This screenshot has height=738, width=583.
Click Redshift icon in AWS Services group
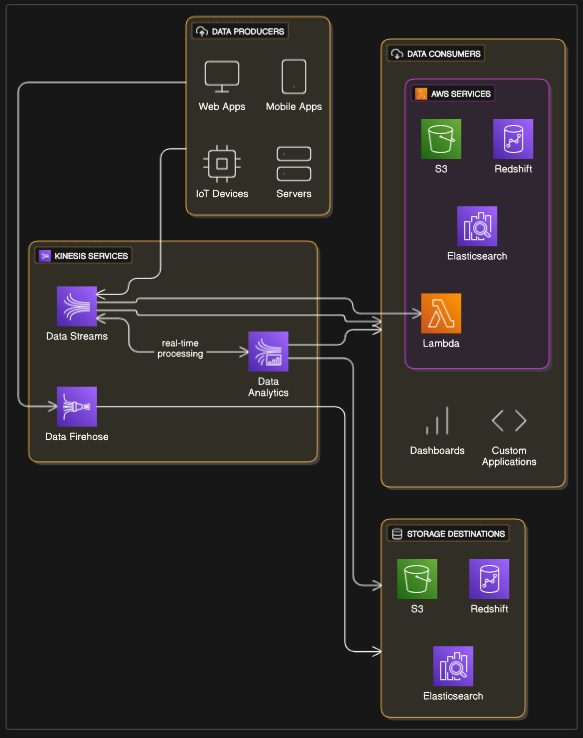513,138
